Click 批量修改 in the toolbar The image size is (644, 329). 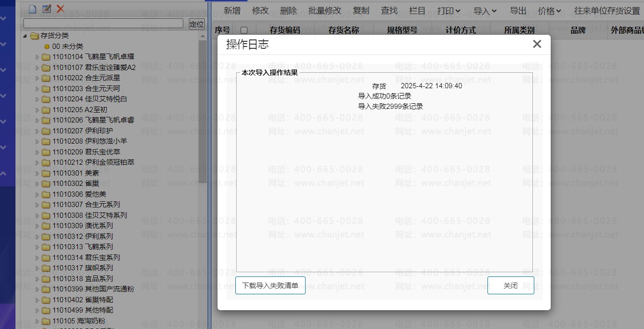325,11
